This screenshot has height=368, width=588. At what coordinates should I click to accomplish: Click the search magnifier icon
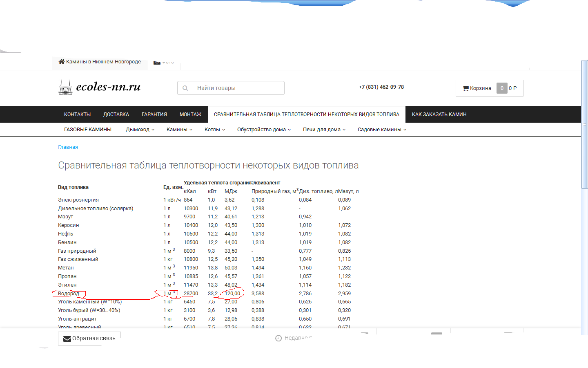tap(185, 88)
